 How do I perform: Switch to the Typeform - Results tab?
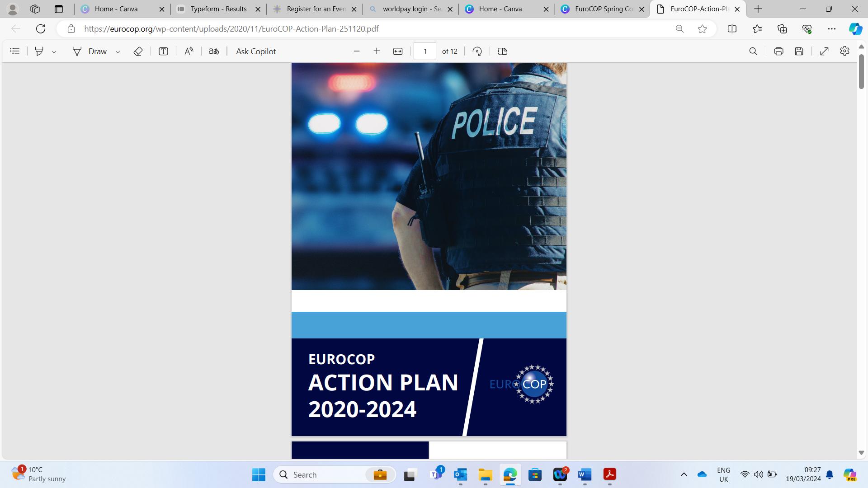click(218, 9)
